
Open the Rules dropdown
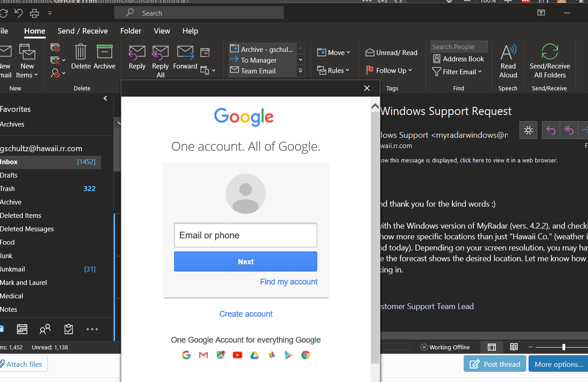tap(333, 70)
